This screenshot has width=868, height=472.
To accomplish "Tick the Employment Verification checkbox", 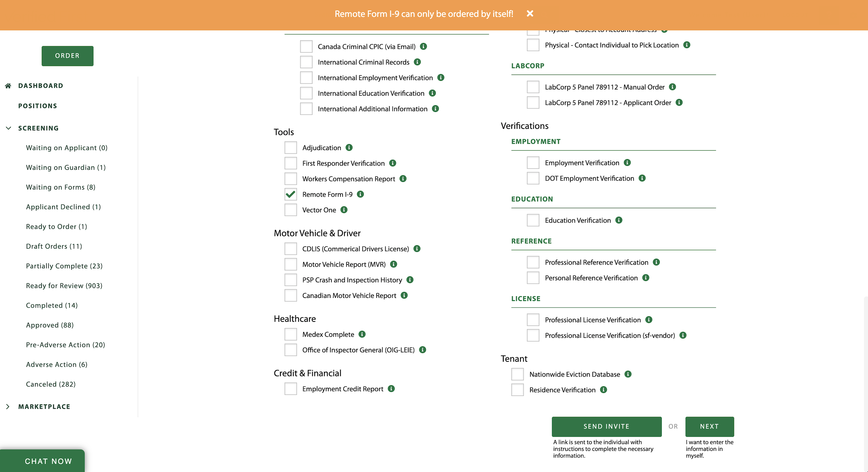I will tap(533, 163).
